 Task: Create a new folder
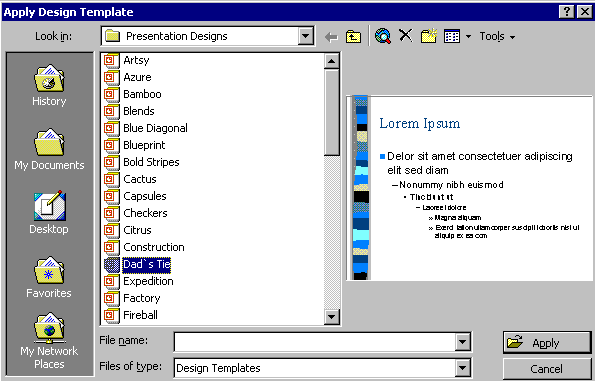coord(429,36)
